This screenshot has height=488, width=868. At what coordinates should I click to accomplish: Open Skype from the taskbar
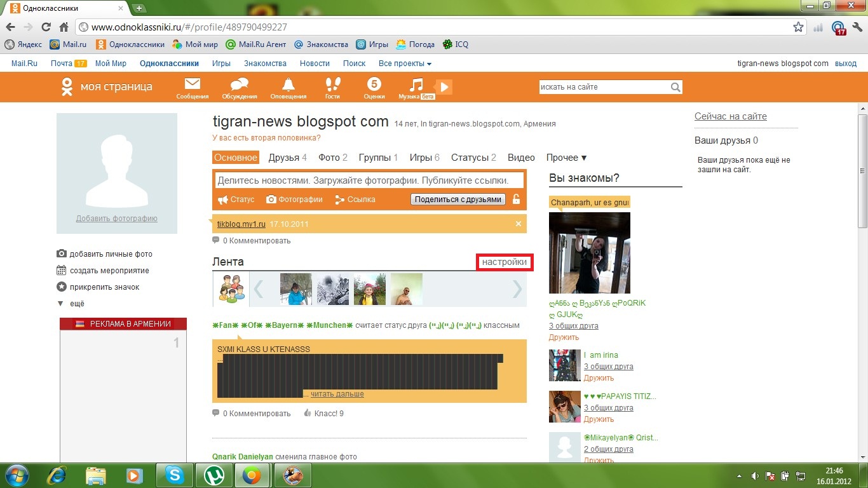173,475
